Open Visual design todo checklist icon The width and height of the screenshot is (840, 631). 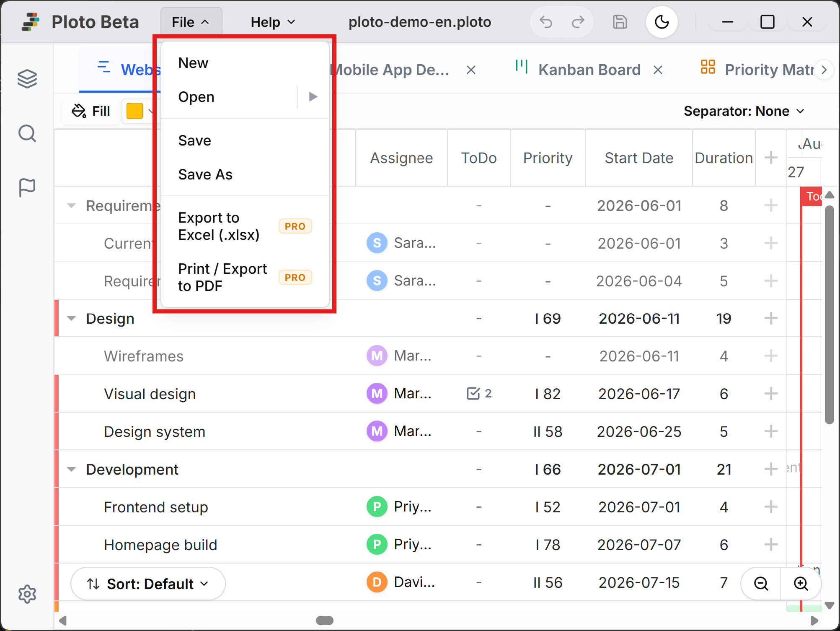pos(479,394)
